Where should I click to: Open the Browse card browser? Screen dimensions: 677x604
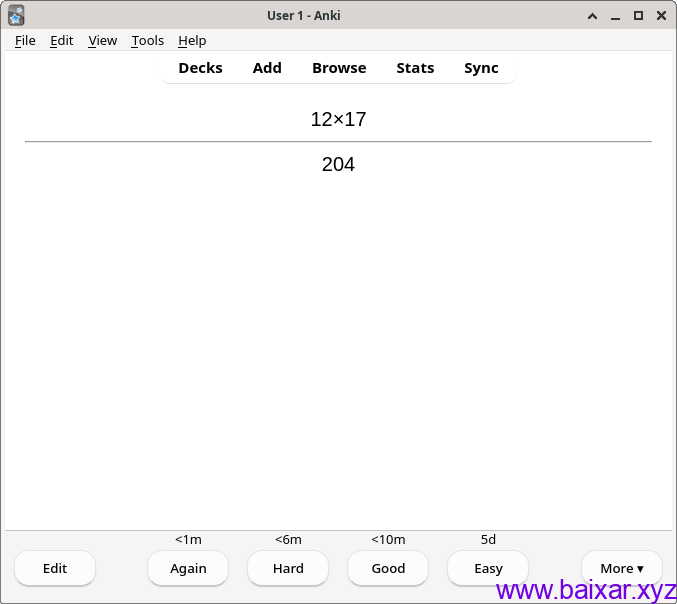[x=339, y=68]
